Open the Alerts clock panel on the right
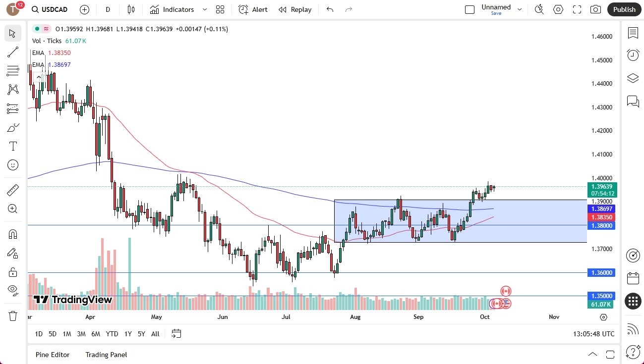This screenshot has height=364, width=644. [633, 55]
